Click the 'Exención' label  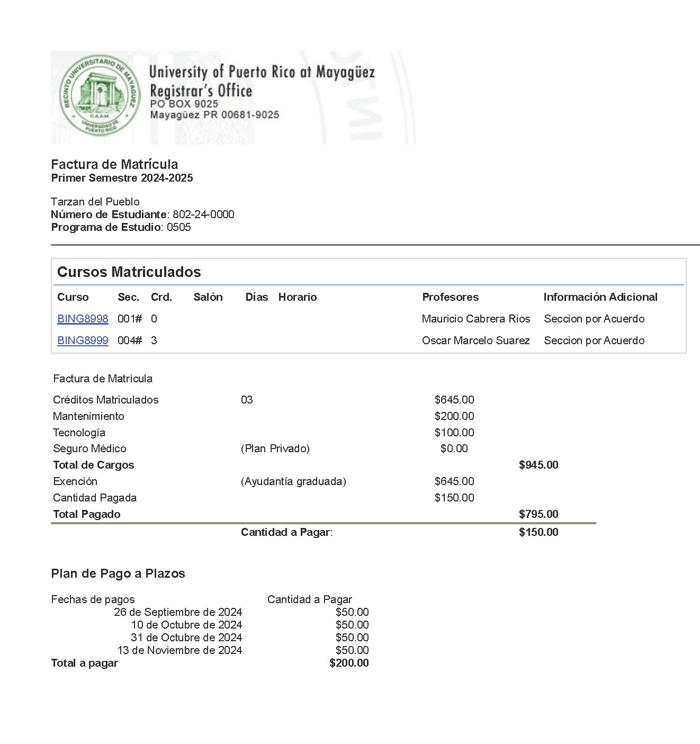75,481
